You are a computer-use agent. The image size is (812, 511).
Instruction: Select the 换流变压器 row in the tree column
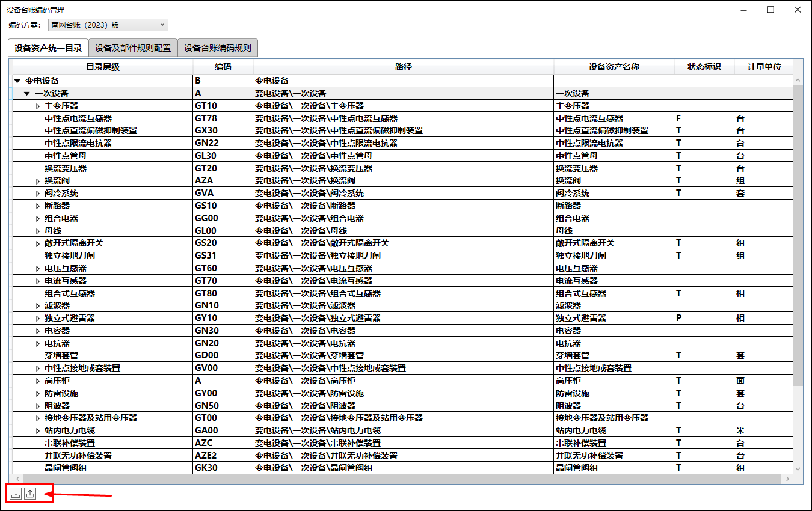tap(66, 168)
